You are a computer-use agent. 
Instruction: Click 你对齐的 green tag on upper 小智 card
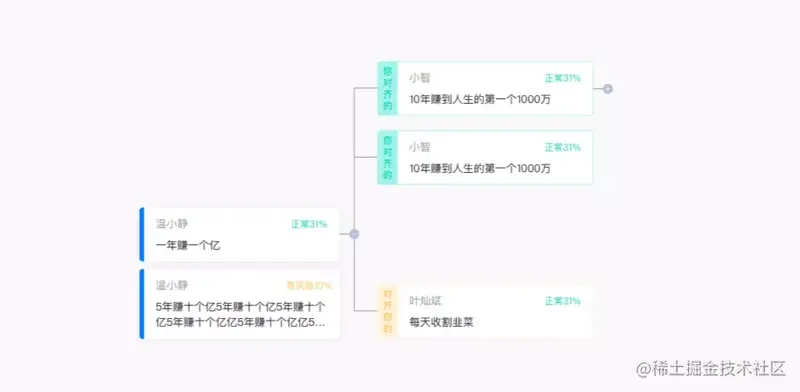coord(388,88)
